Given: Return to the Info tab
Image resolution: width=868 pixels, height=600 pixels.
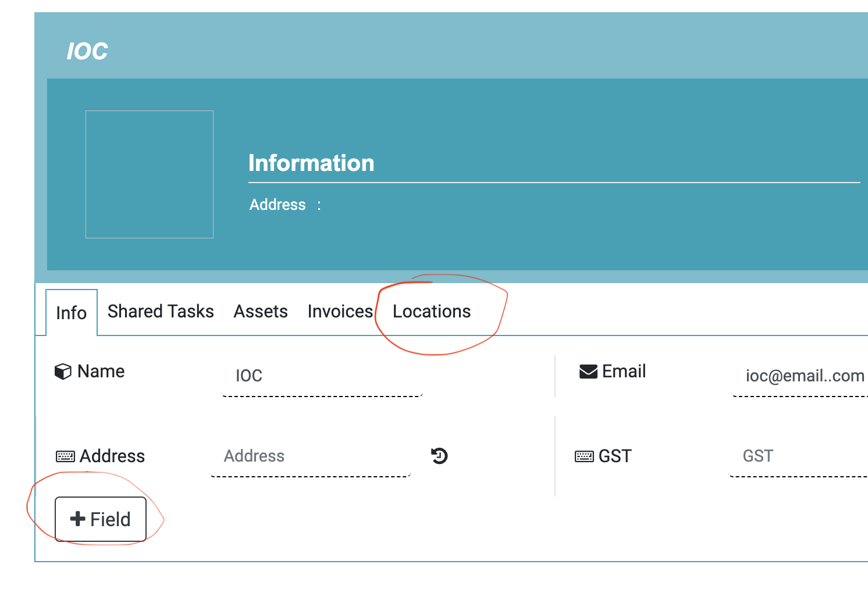Looking at the screenshot, I should click(x=70, y=313).
